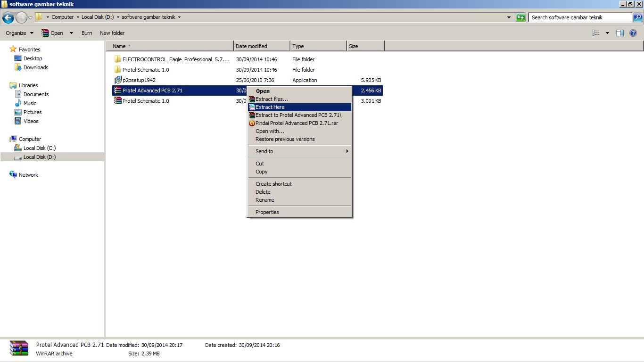Sort by the Name column header

170,46
